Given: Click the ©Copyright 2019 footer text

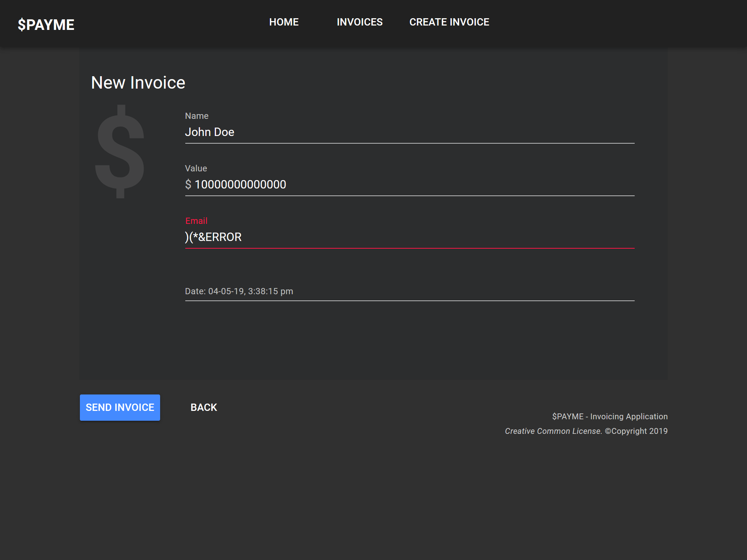Looking at the screenshot, I should 636,431.
